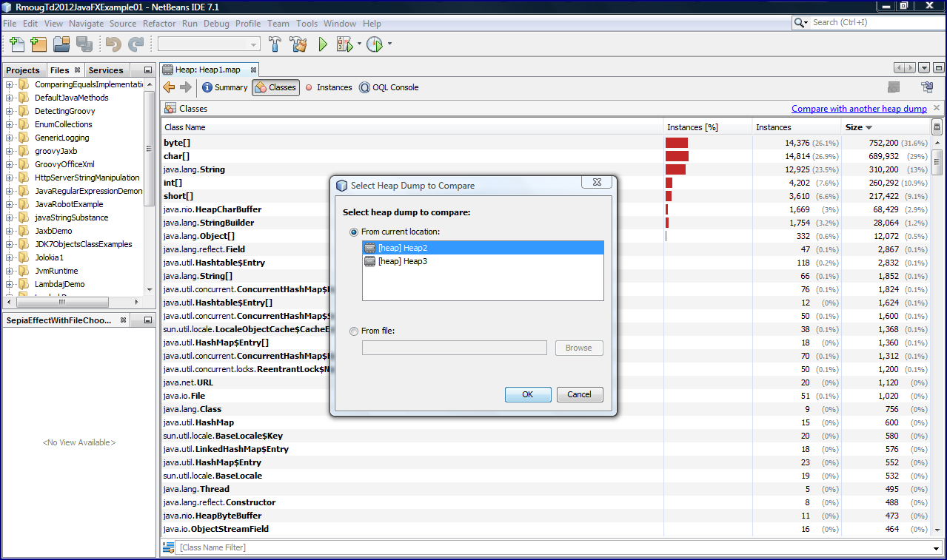Image resolution: width=947 pixels, height=560 pixels.
Task: Click the New File toolbar icon
Action: pyautogui.click(x=17, y=44)
